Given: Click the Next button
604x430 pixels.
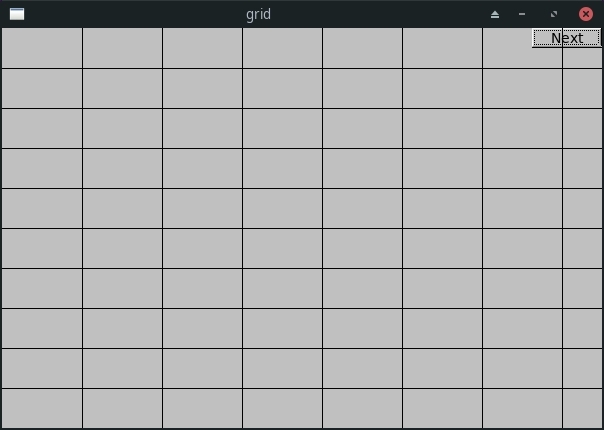Looking at the screenshot, I should (x=566, y=38).
